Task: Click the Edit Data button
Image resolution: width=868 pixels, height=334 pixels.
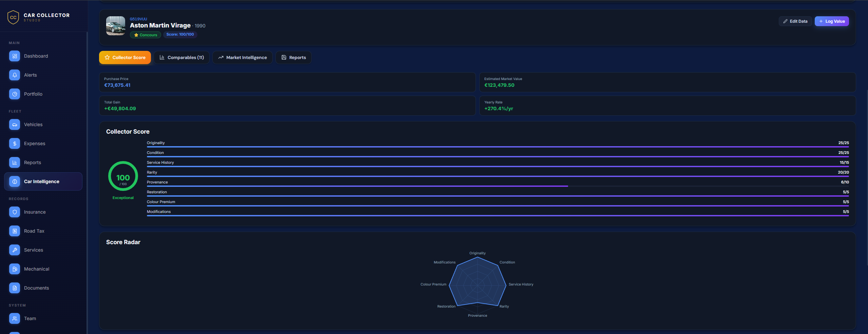Action: coord(795,21)
